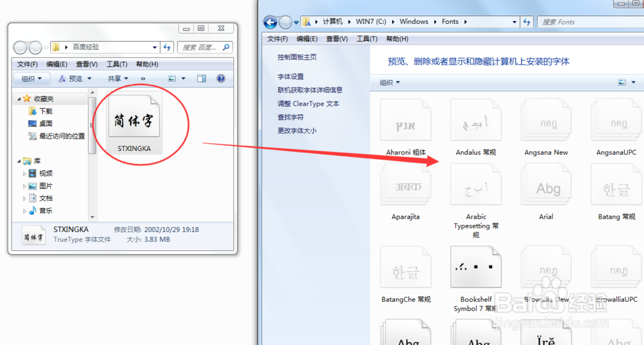
Task: Refresh the 百度经验 folder window
Action: tap(167, 47)
